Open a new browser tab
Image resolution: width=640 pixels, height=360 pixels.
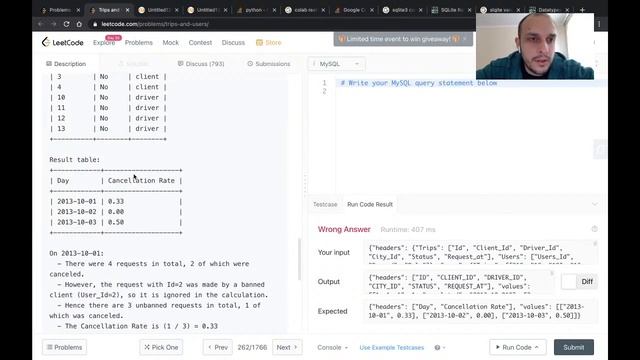(582, 9)
